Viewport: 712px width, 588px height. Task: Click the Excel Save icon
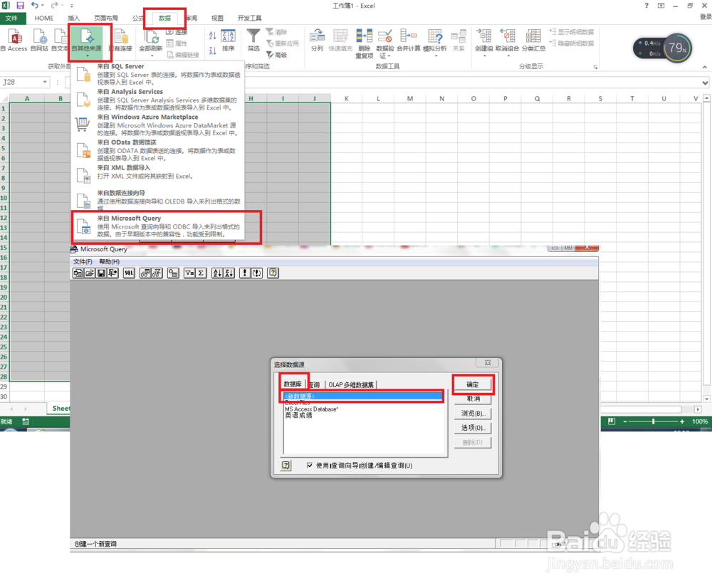click(20, 6)
